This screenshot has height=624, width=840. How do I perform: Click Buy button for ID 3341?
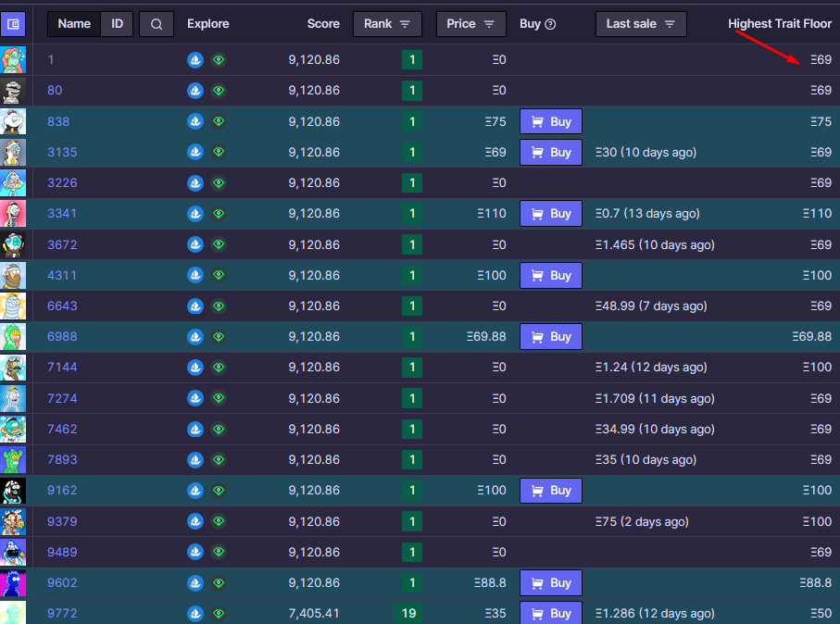(551, 214)
